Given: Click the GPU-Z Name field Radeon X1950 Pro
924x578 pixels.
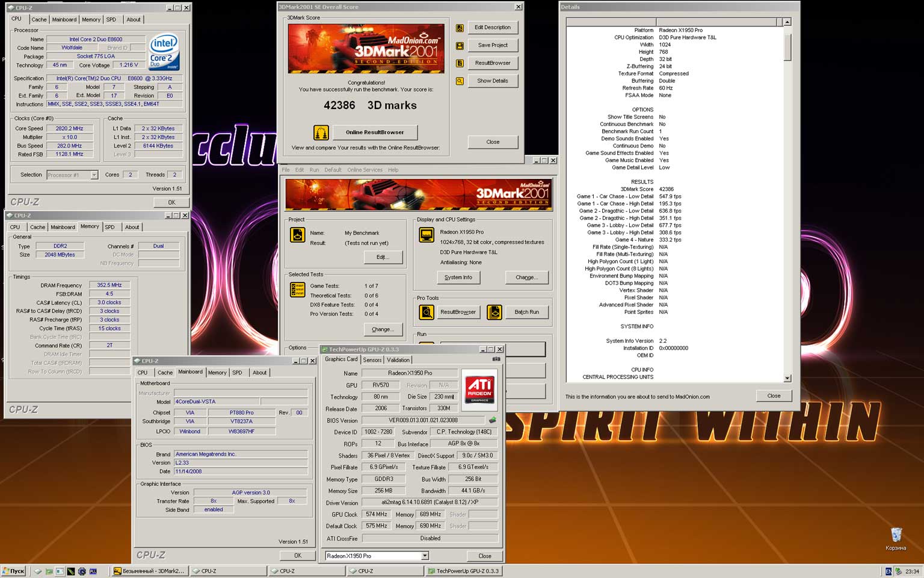Looking at the screenshot, I should (x=410, y=373).
